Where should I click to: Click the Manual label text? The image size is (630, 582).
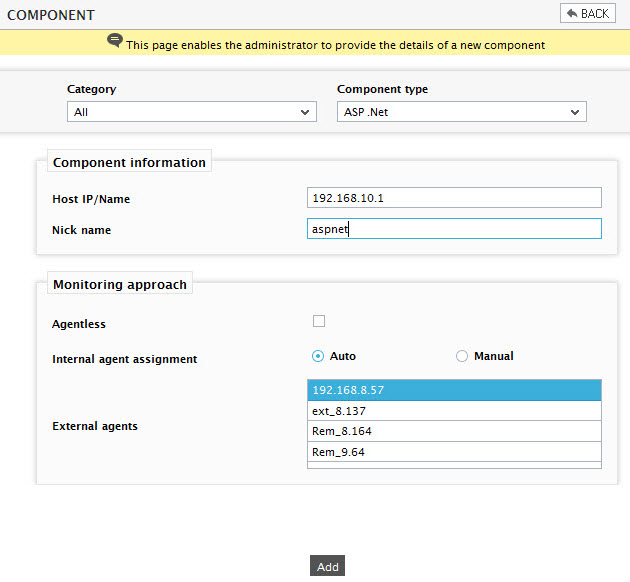[x=494, y=356]
